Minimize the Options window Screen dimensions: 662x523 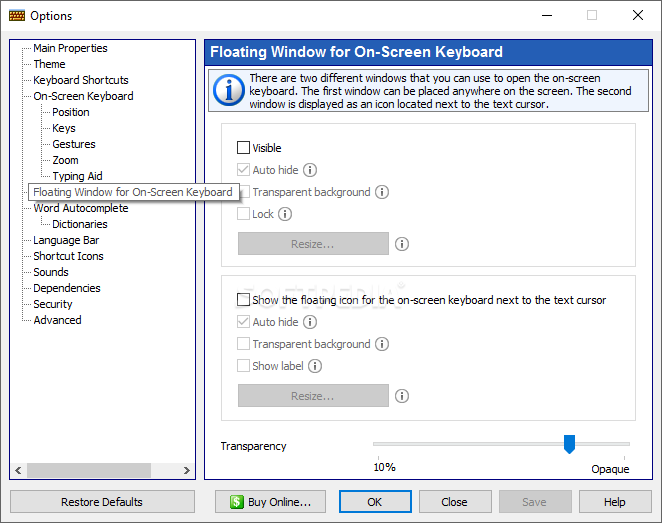tap(547, 16)
